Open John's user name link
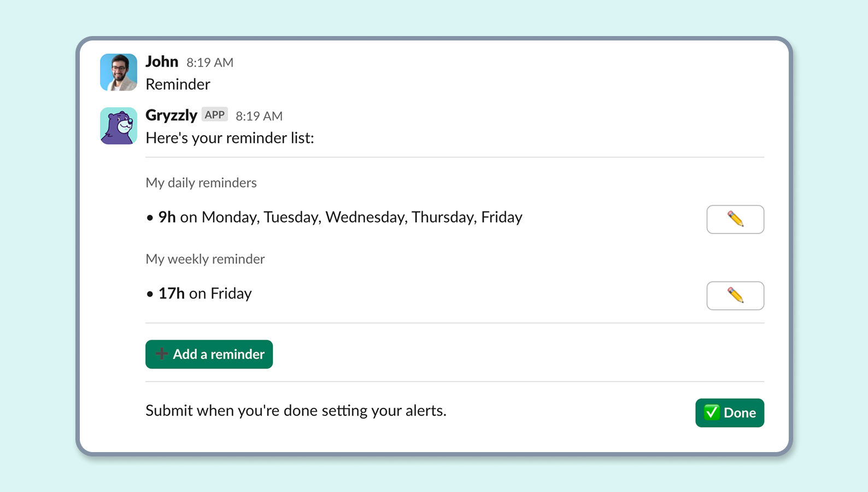 162,61
